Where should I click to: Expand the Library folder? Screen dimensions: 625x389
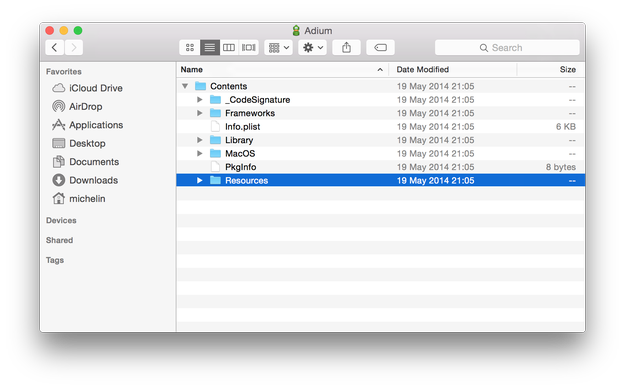click(x=200, y=140)
